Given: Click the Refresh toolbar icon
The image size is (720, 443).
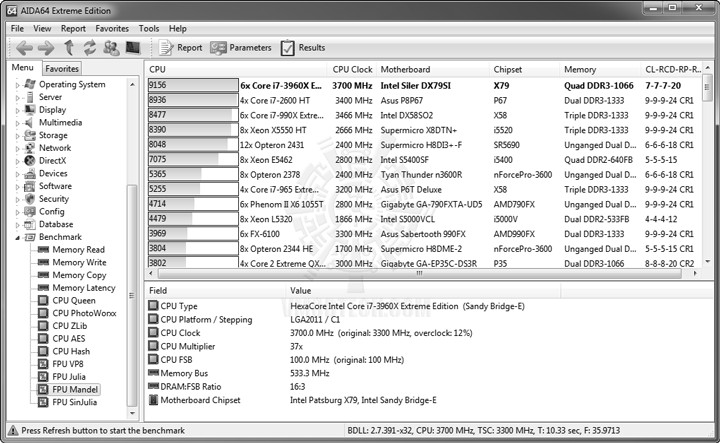Looking at the screenshot, I should [90, 47].
